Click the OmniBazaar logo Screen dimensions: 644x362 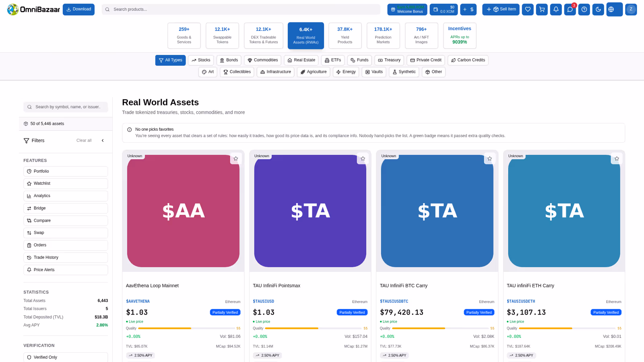coord(33,9)
